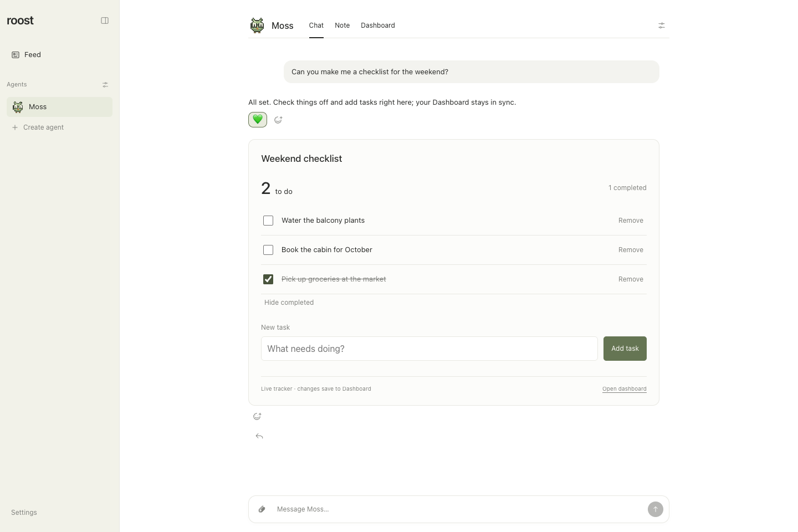Focus the What needs doing? field
This screenshot has width=798, height=532.
tap(429, 349)
